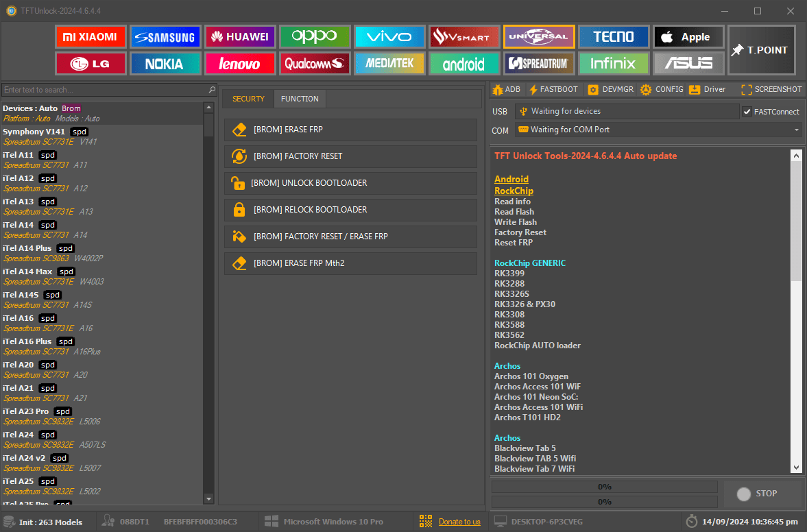The width and height of the screenshot is (807, 532).
Task: Select the Xiaomi brand logo button
Action: tap(91, 37)
